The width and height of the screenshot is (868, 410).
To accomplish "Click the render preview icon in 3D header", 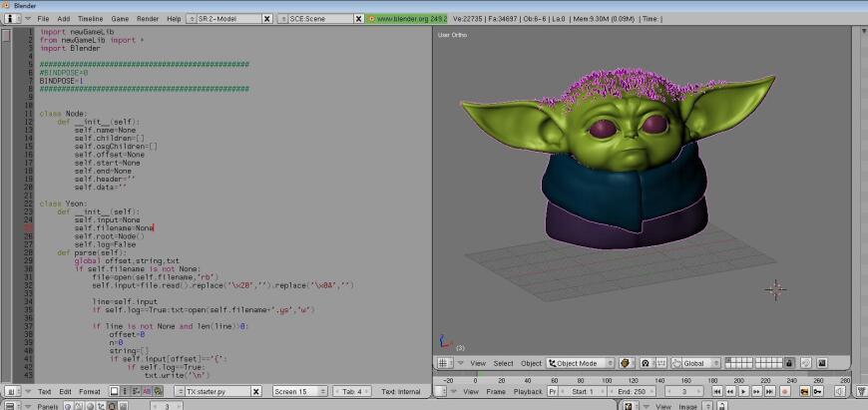I will 820,363.
